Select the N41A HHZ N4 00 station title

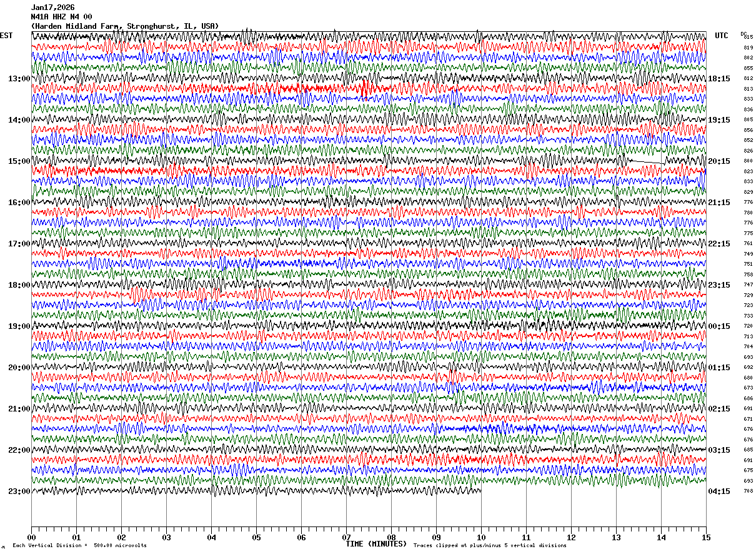pos(61,17)
